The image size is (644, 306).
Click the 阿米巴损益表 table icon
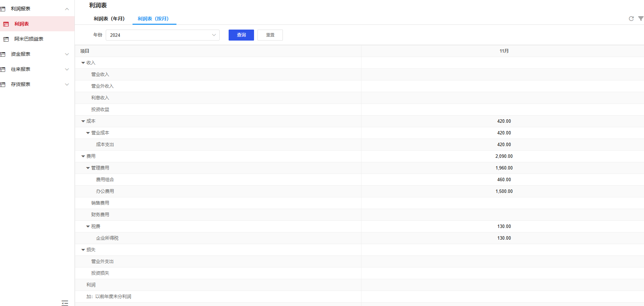point(6,39)
